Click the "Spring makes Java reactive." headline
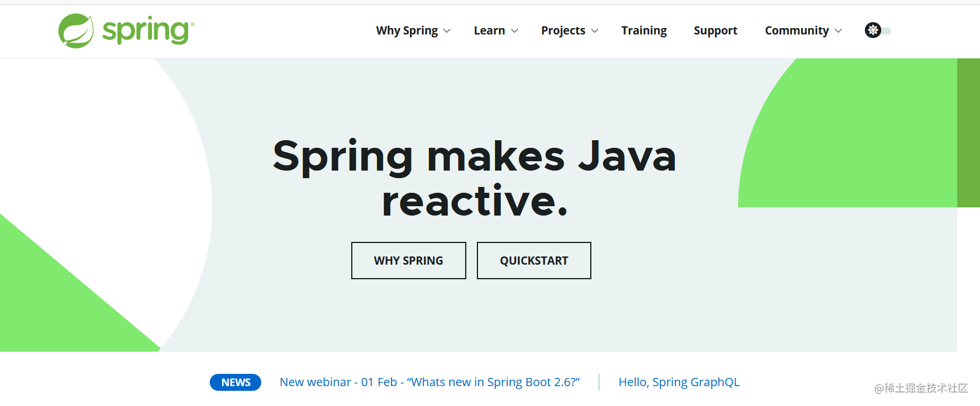This screenshot has width=980, height=406. tap(475, 179)
